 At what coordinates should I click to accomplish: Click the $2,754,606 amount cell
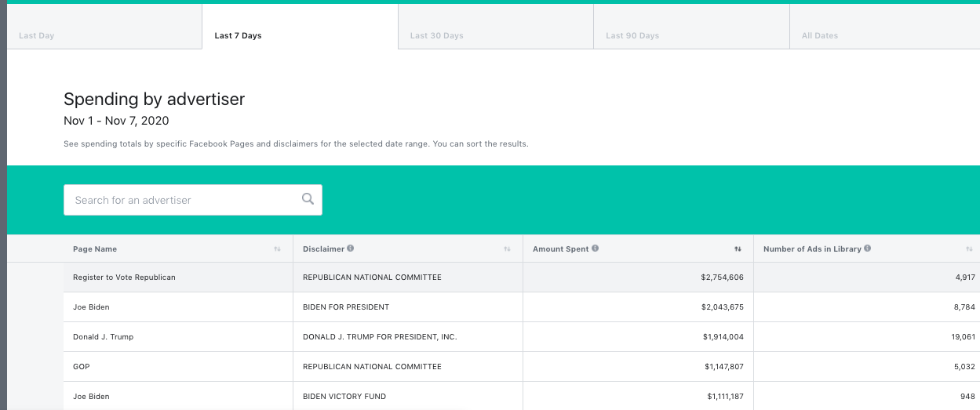pyautogui.click(x=722, y=278)
